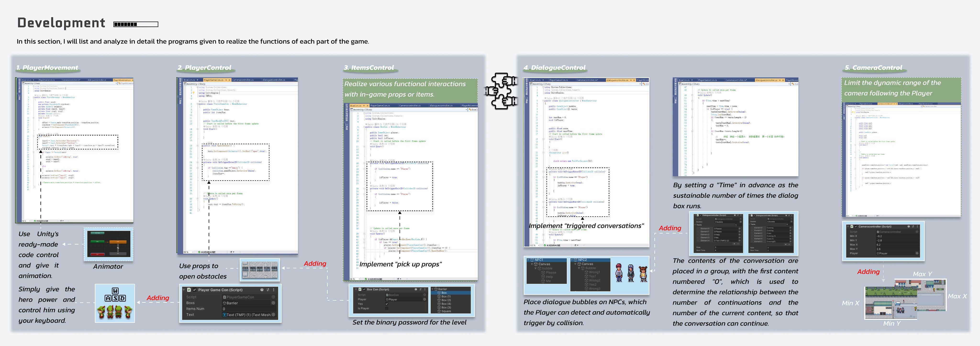980x346 pixels.
Task: Collapse Canvas under NPC2
Action: [x=576, y=264]
